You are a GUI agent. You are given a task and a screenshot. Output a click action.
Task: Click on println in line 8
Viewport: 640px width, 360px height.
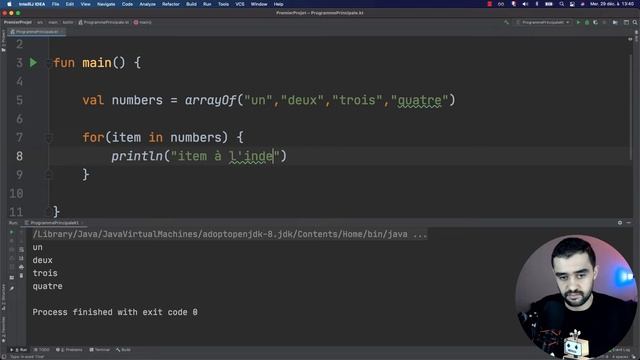(x=137, y=156)
